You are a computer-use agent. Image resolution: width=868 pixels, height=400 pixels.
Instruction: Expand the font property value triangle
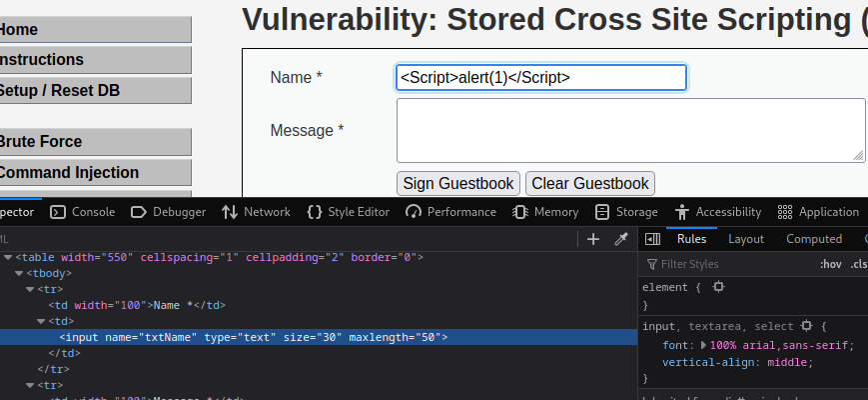point(705,345)
